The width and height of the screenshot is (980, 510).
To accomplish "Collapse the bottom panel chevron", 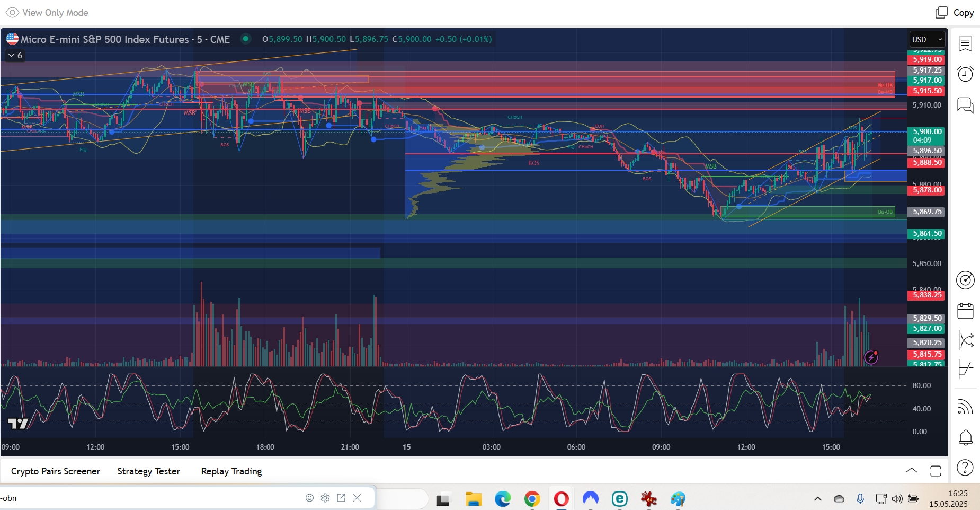I will (x=912, y=471).
